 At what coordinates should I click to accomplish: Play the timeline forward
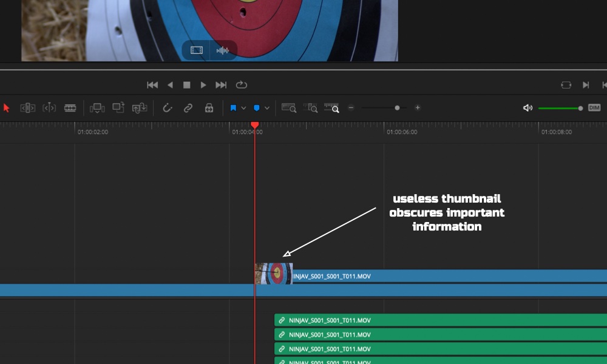203,85
